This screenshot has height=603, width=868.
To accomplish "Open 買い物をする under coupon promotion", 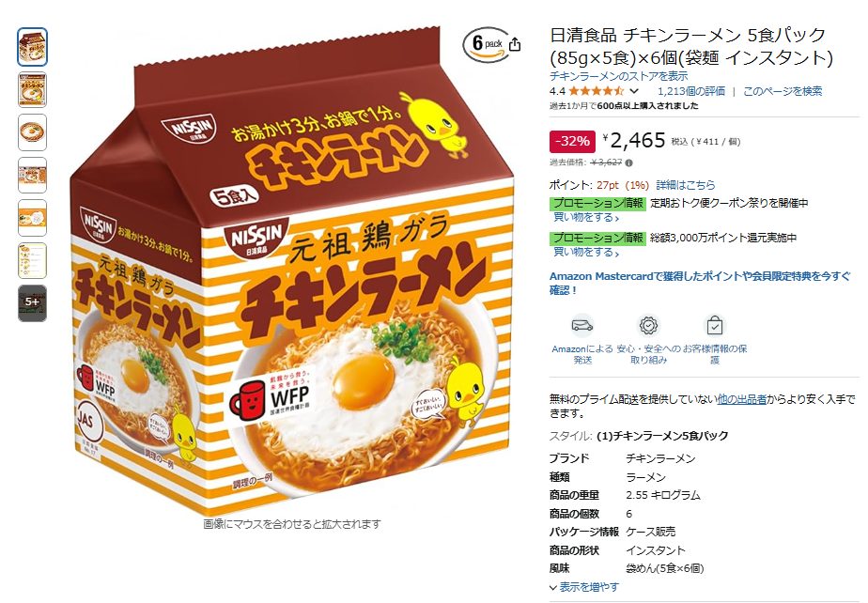I will 586,218.
